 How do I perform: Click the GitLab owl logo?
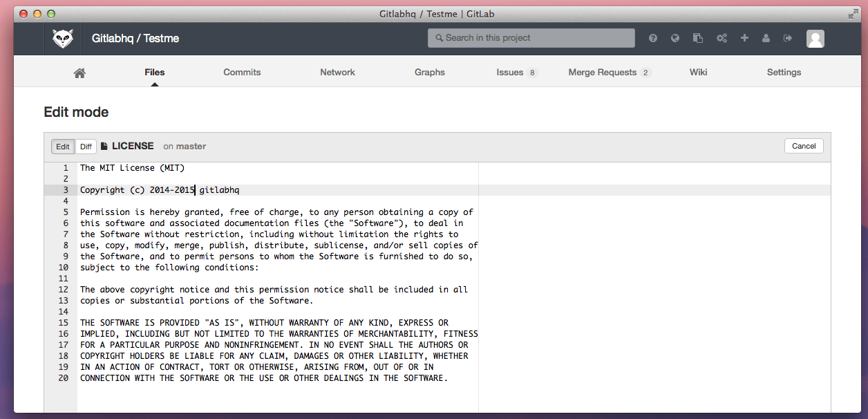[62, 38]
